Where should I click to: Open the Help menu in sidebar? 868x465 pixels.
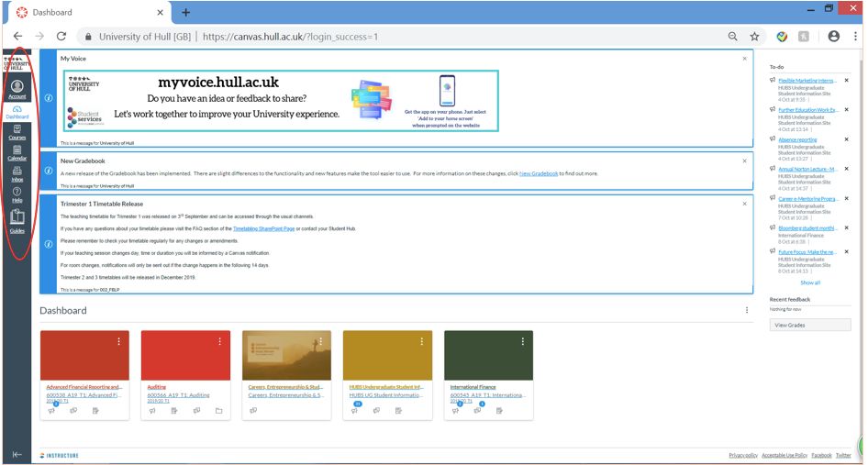pyautogui.click(x=17, y=194)
